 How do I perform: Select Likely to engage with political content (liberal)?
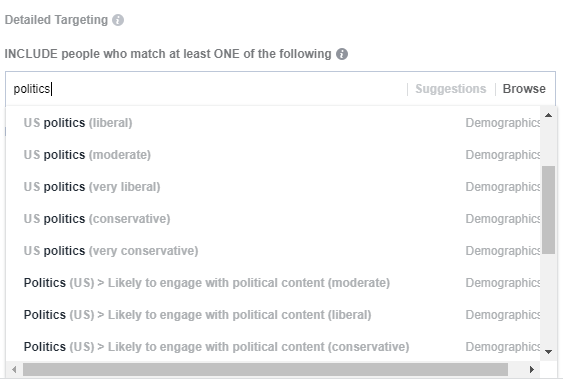click(273, 315)
